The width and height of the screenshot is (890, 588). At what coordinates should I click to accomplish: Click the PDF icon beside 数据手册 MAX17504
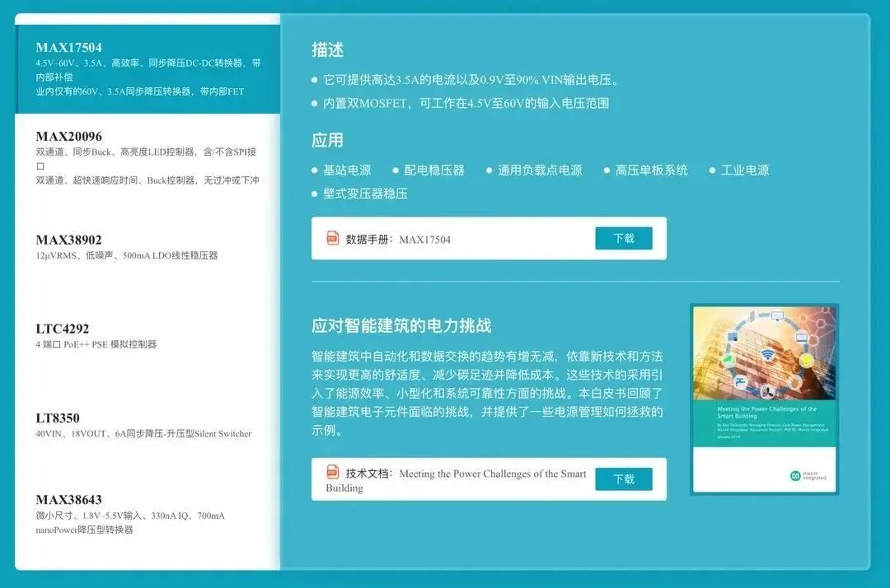333,238
